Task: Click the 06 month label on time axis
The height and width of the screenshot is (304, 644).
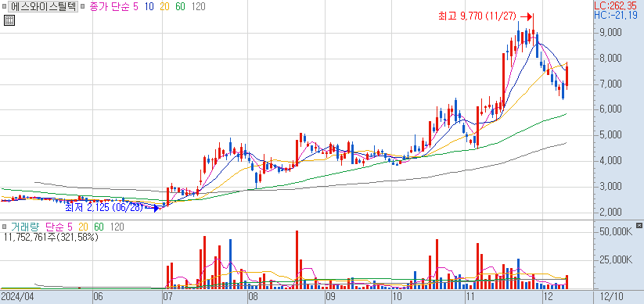Action: [99, 297]
